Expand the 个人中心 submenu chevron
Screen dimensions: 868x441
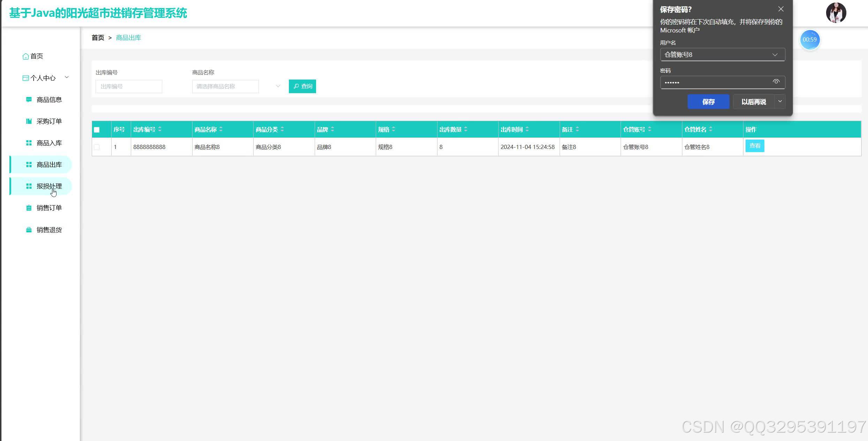[67, 77]
